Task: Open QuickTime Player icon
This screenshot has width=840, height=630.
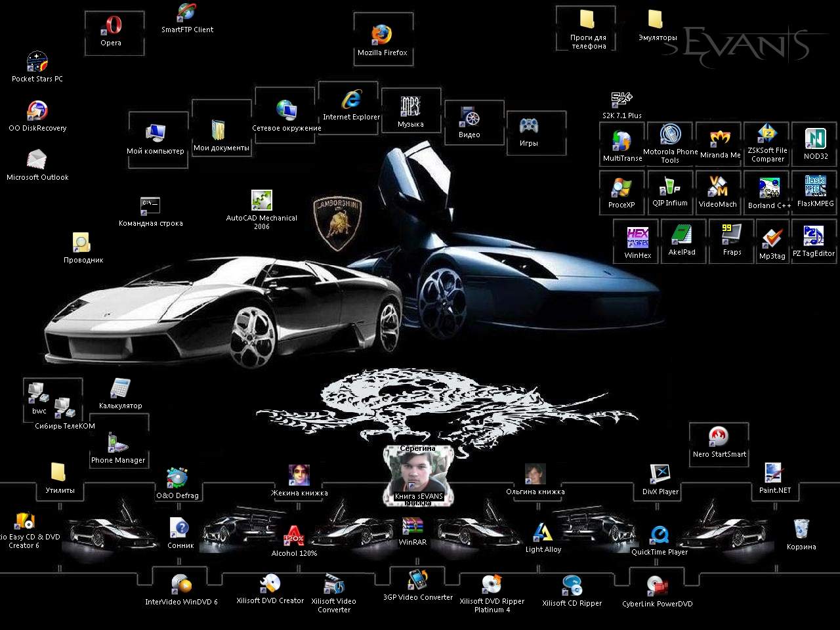Action: point(659,535)
